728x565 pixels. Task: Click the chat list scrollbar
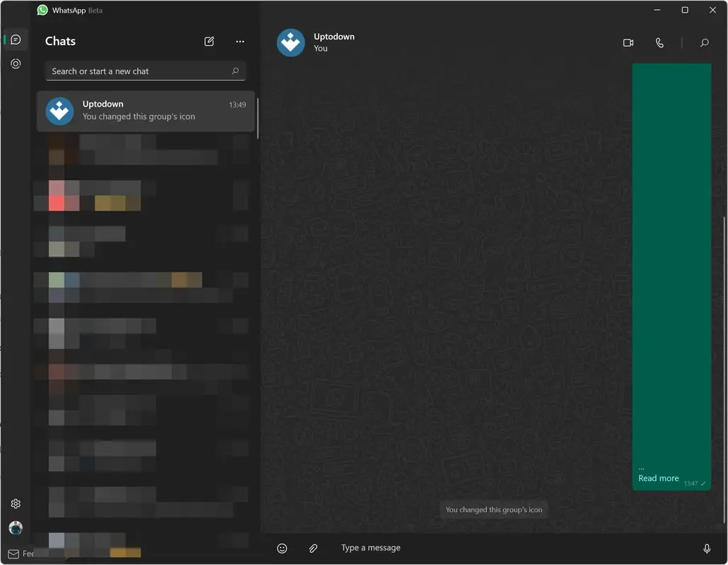pyautogui.click(x=257, y=117)
